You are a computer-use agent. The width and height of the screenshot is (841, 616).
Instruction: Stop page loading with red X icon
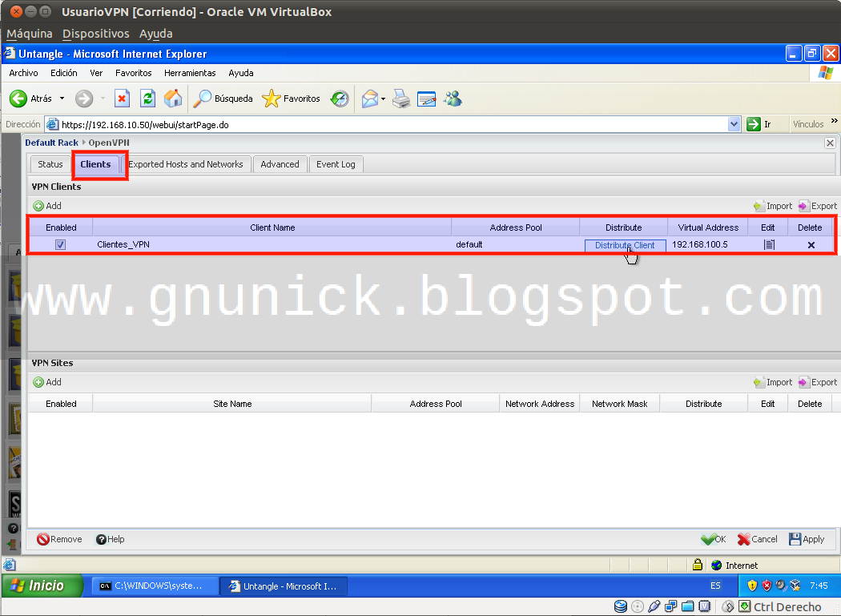click(x=123, y=99)
